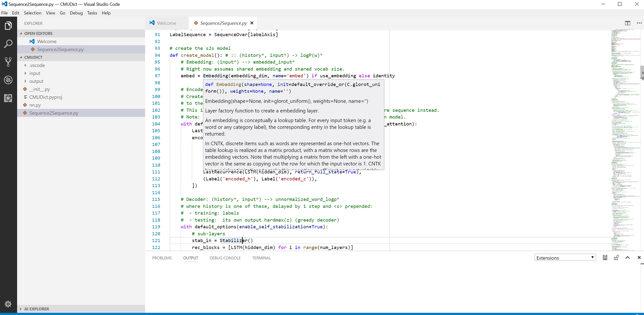Open the output channel dropdown showing Extensions
The width and height of the screenshot is (644, 315).
click(565, 258)
